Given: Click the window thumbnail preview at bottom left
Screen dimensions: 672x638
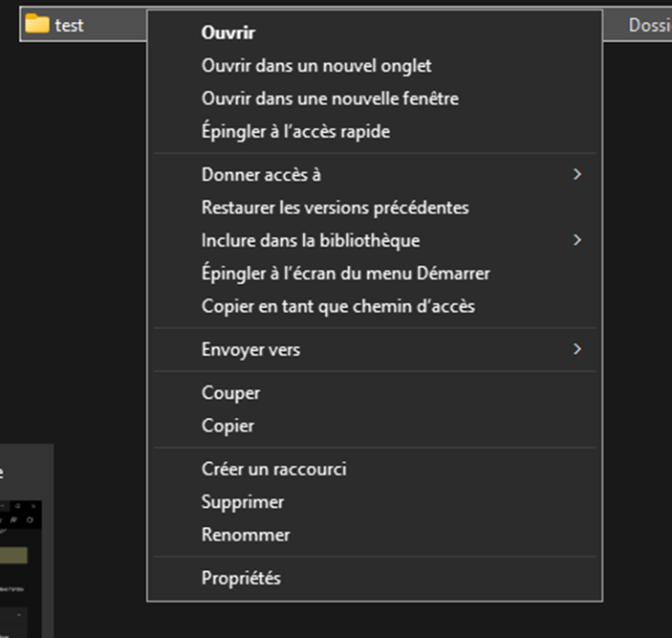Looking at the screenshot, I should (x=21, y=569).
